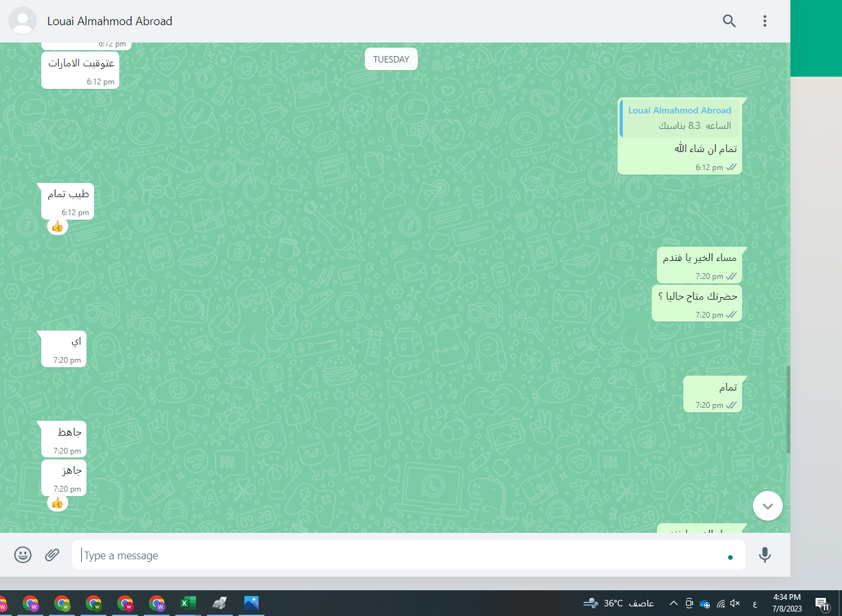Image resolution: width=842 pixels, height=616 pixels.
Task: Select the received message اي
Action: (64, 349)
